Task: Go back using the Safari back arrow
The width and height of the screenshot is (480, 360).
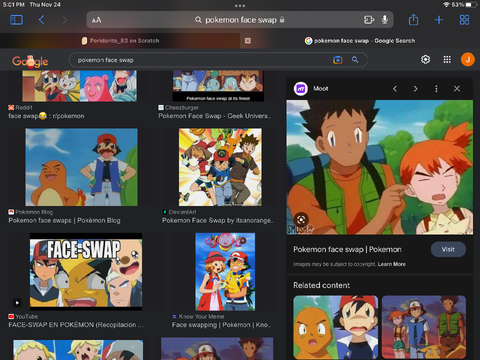Action: tap(41, 20)
